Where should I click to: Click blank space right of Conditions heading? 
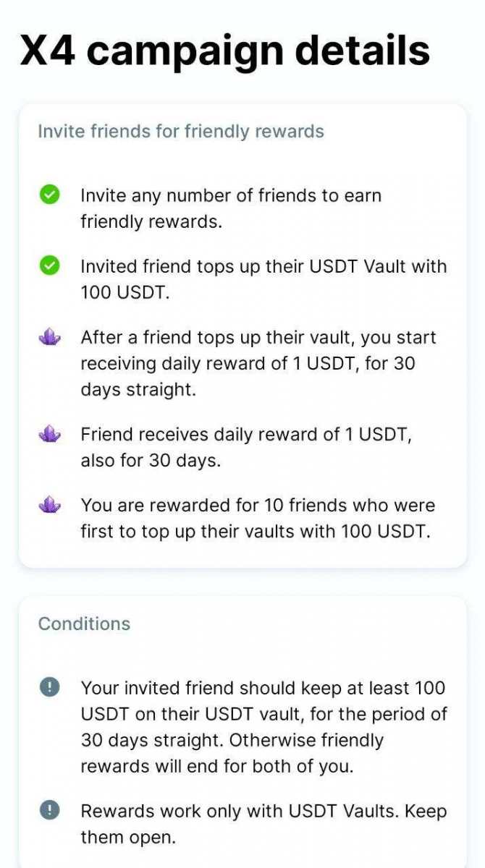(304, 624)
